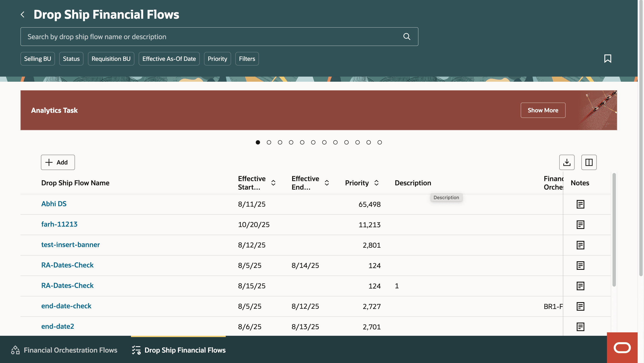Select the fifth carousel page dot
Viewport: 644px width, 363px height.
click(x=302, y=142)
